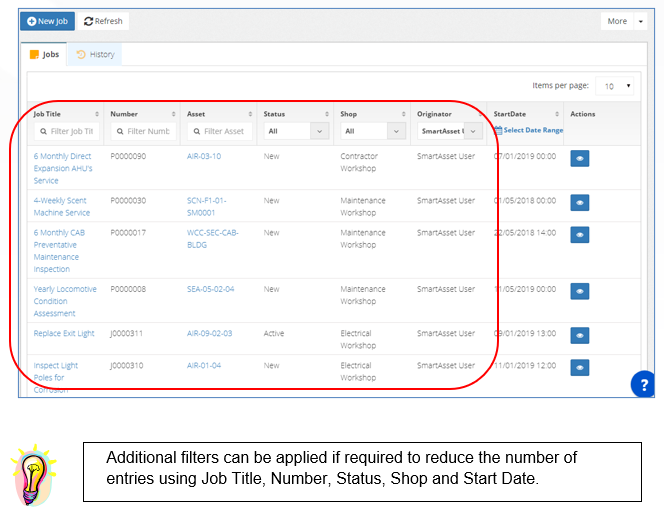Image resolution: width=664 pixels, height=511 pixels.
Task: Open the Replace Exit Light job link
Action: [66, 333]
